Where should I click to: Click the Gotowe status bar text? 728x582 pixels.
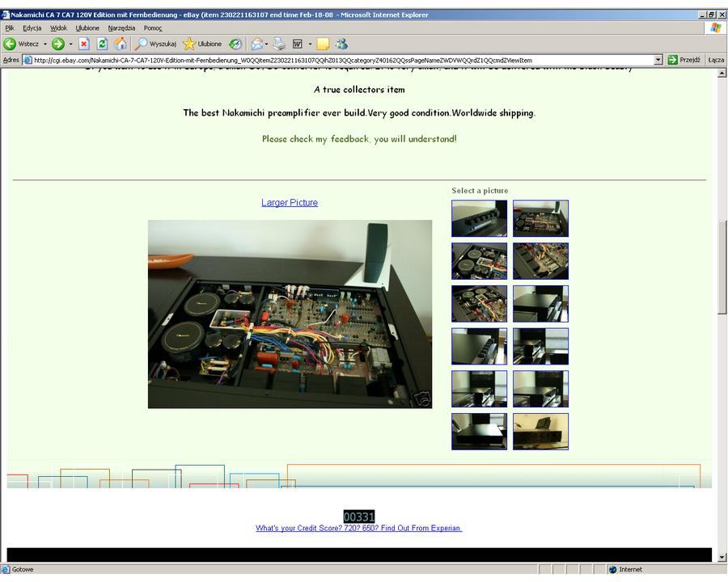(23, 569)
